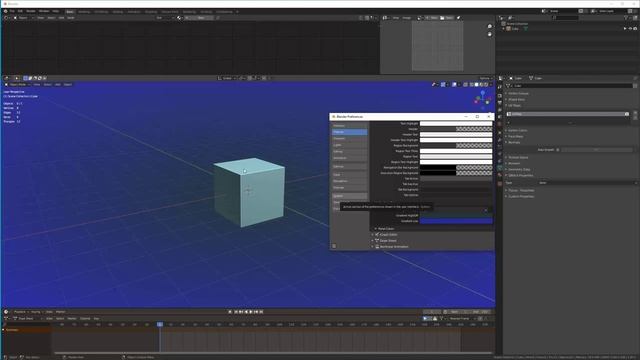Open File menu in top bar

pyautogui.click(x=12, y=11)
